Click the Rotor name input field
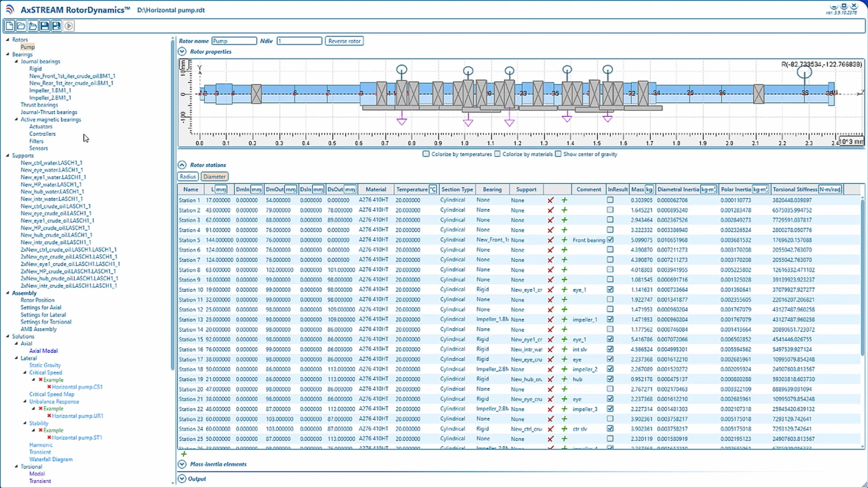Screen dimensions: 868x488 pos(234,41)
